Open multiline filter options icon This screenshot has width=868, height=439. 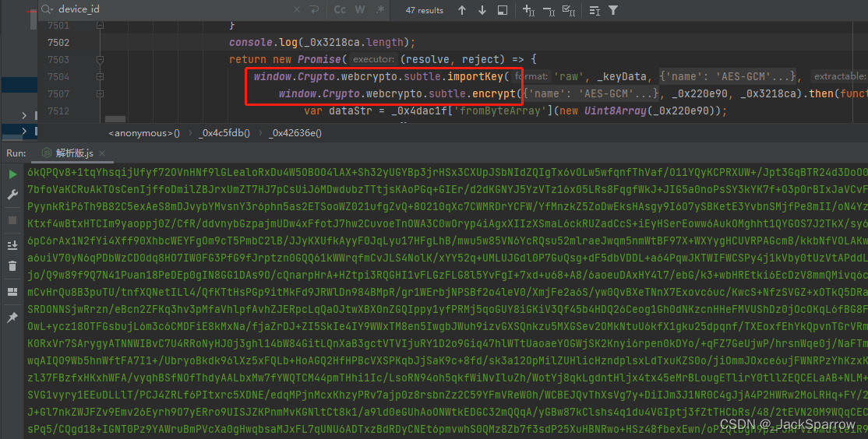[x=595, y=10]
